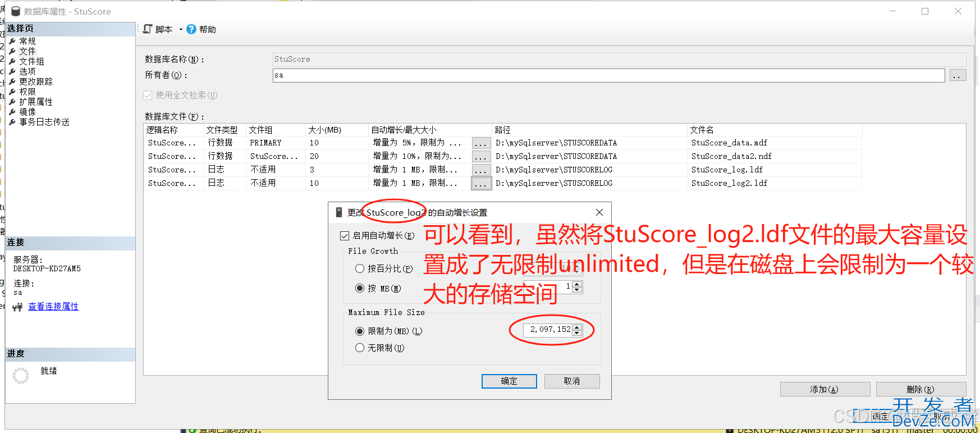Click the database icon in title bar

(15, 11)
